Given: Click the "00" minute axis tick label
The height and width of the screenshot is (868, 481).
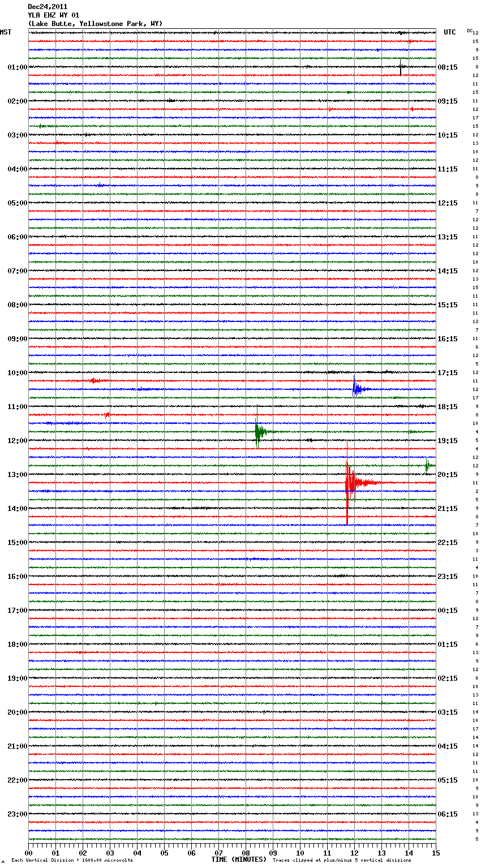Looking at the screenshot, I should [29, 853].
